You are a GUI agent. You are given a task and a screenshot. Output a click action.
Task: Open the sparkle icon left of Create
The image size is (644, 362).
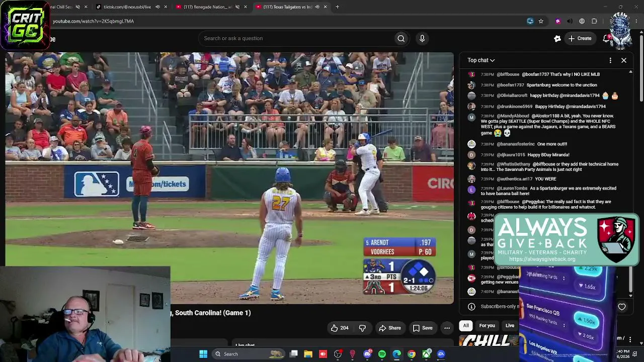[557, 38]
